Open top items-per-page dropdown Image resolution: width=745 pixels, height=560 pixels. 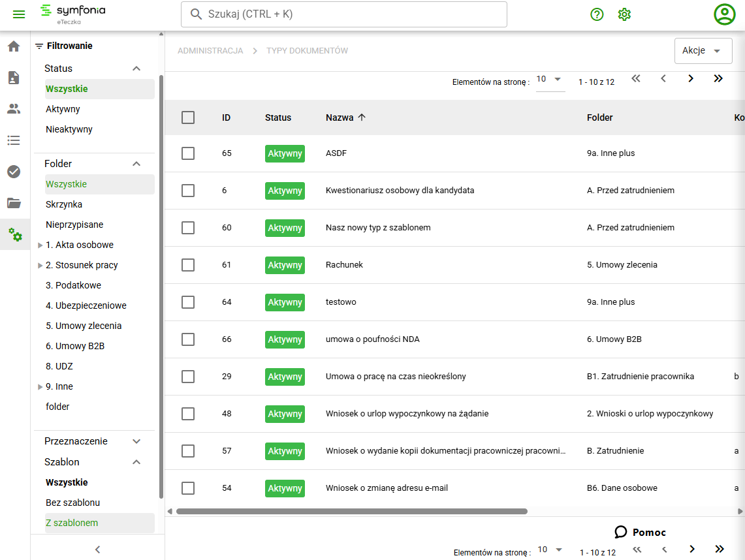(550, 80)
